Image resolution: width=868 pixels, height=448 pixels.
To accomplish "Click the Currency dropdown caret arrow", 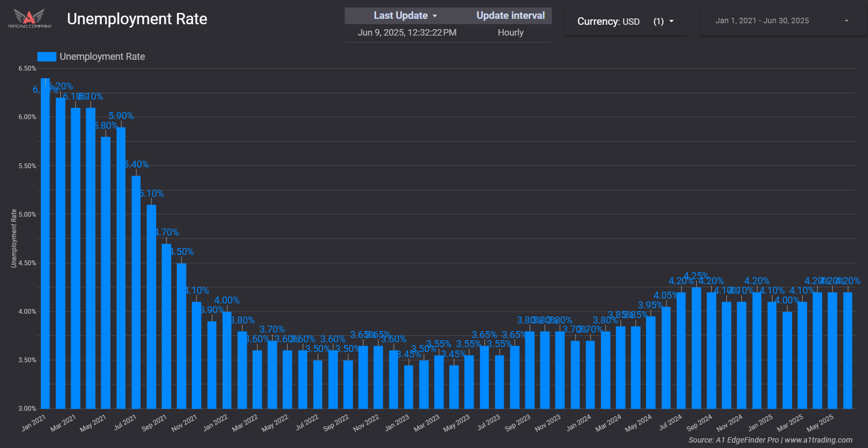I will tap(671, 22).
